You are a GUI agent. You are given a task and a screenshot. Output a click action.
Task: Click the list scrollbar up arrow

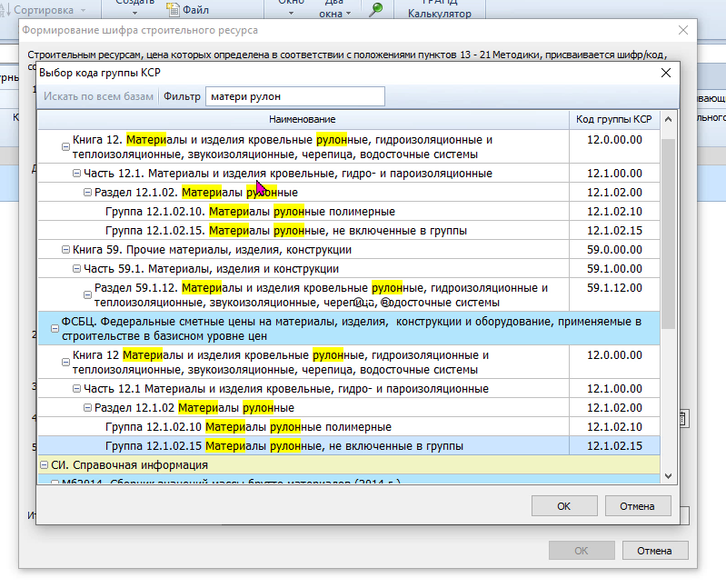coord(669,120)
